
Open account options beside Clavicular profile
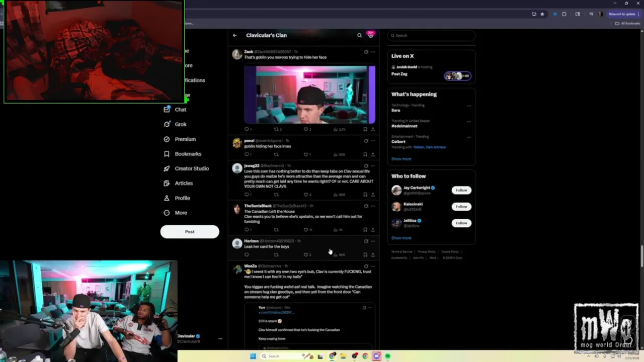tap(220, 339)
